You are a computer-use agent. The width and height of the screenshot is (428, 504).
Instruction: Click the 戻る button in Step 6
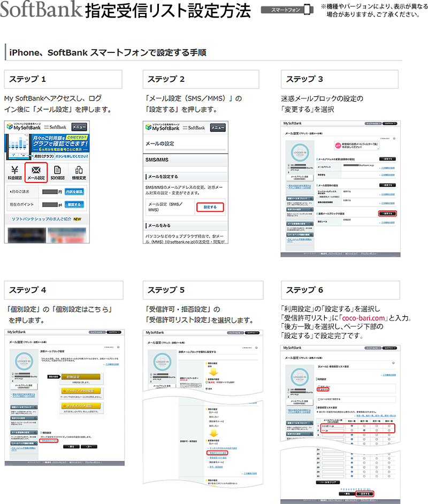pyautogui.click(x=347, y=493)
